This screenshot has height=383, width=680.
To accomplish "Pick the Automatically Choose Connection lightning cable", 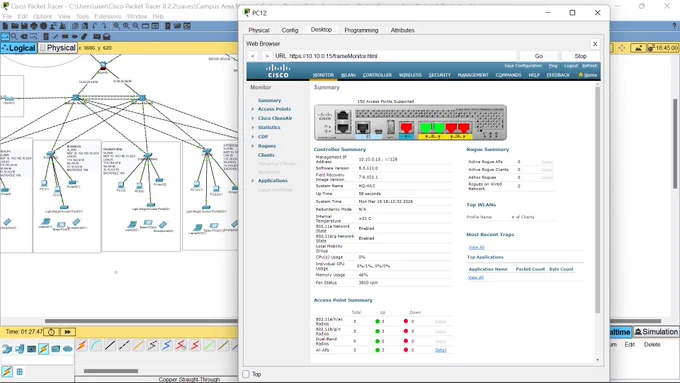I will [82, 345].
